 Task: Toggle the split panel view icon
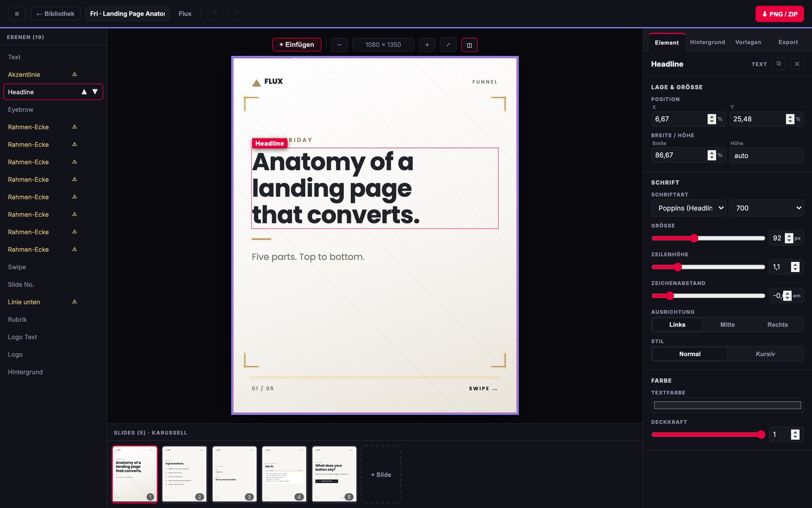469,45
